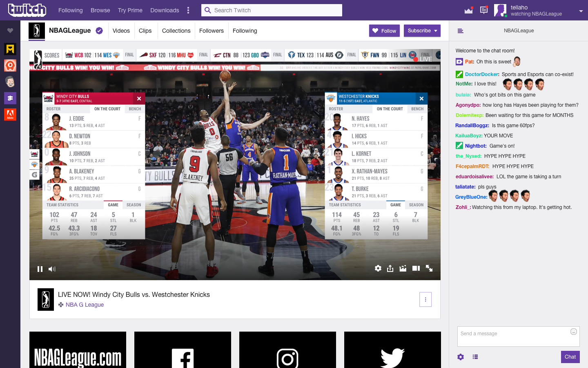Open the more options dots in top navigation

click(x=188, y=10)
